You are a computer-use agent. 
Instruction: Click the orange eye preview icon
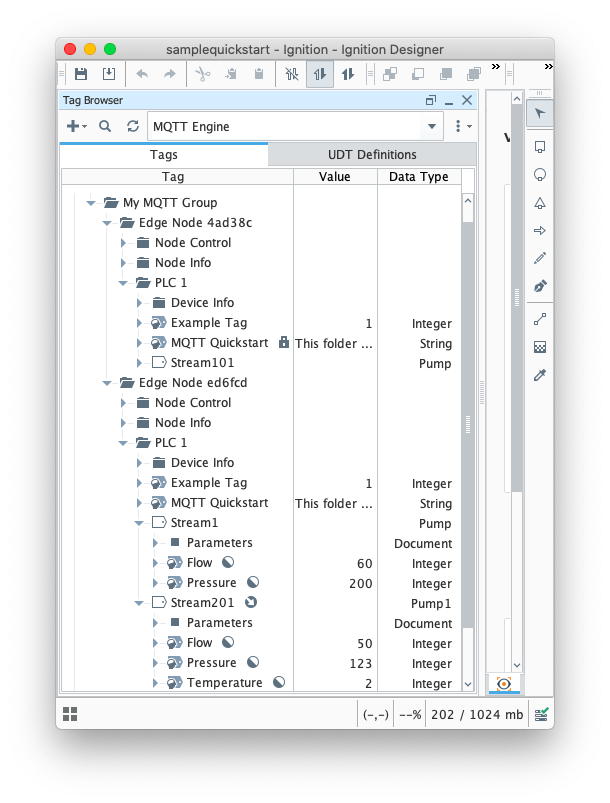[x=504, y=684]
